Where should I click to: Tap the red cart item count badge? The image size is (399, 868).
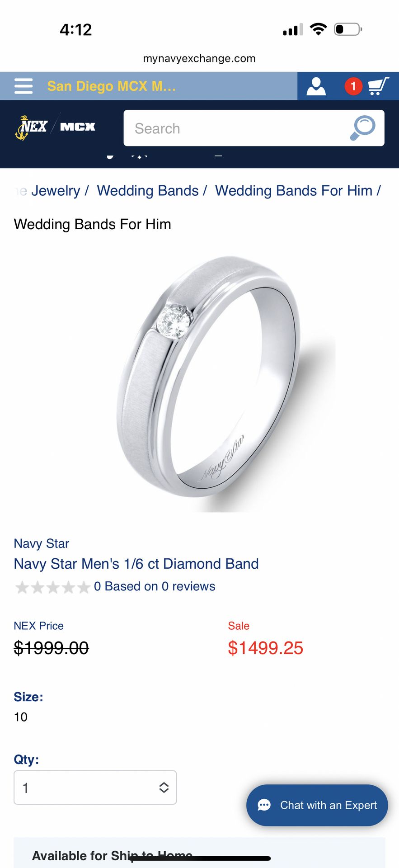(x=353, y=86)
